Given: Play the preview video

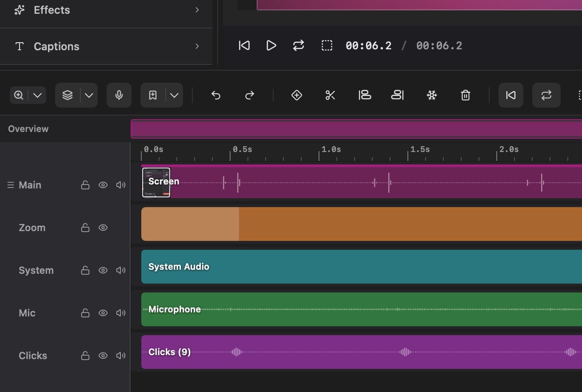Looking at the screenshot, I should pos(271,45).
